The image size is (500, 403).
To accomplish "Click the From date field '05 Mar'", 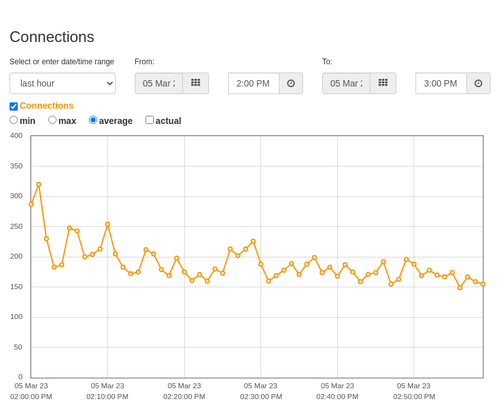I will point(159,83).
